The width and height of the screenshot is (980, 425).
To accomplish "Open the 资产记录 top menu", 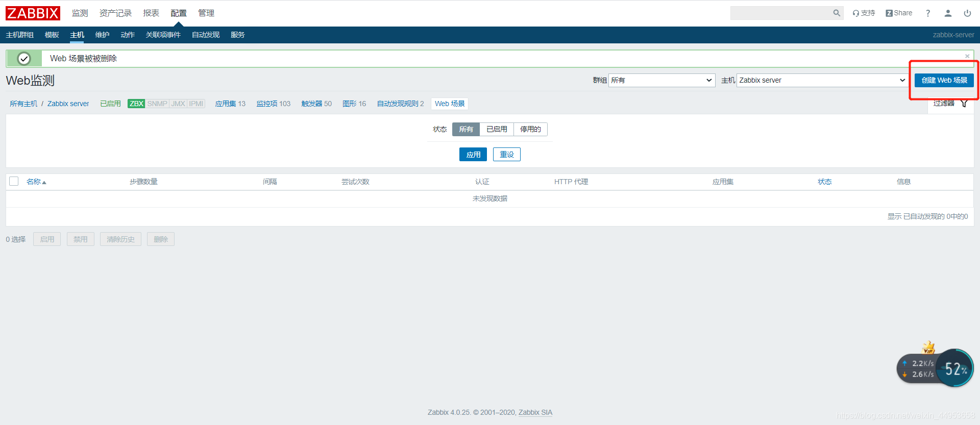I will [116, 13].
